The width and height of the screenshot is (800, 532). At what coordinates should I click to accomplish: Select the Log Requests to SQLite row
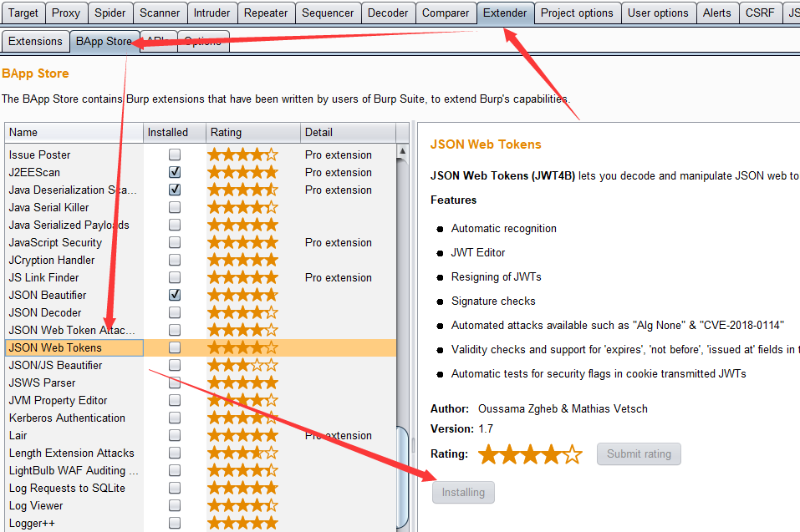tap(201, 489)
